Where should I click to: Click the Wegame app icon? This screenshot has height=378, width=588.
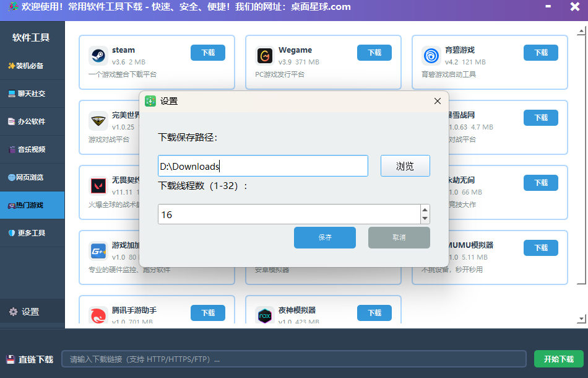(x=265, y=56)
